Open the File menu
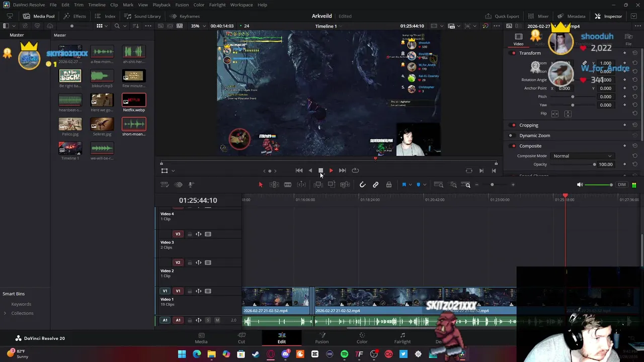The image size is (644, 362). 53,5
